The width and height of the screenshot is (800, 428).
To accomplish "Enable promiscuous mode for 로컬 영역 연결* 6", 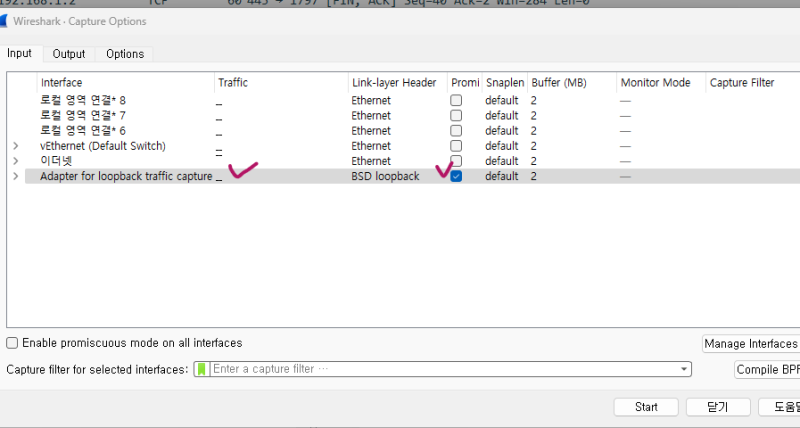I will tap(456, 131).
